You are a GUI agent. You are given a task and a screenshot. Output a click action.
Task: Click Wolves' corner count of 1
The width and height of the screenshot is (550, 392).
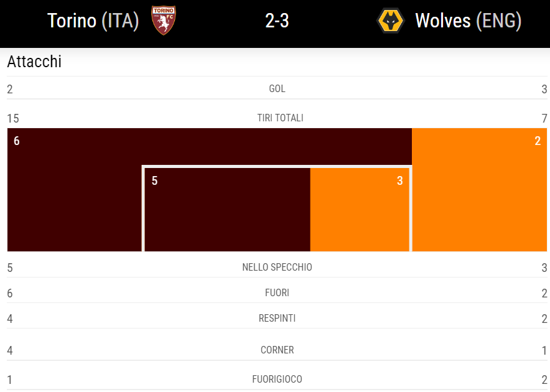(x=544, y=351)
